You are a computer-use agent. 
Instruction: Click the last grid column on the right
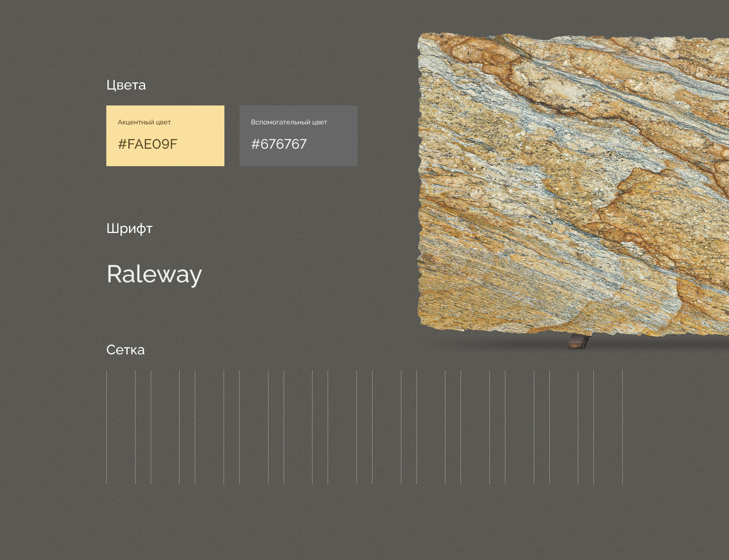pyautogui.click(x=608, y=427)
